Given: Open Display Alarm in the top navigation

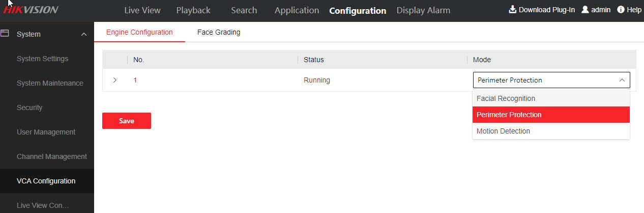Looking at the screenshot, I should click(423, 10).
